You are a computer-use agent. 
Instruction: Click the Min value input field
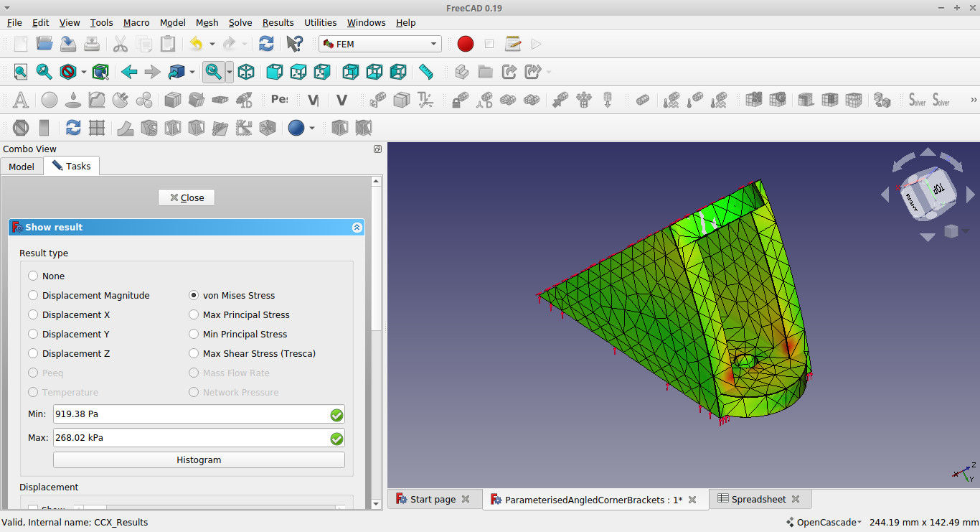[199, 414]
